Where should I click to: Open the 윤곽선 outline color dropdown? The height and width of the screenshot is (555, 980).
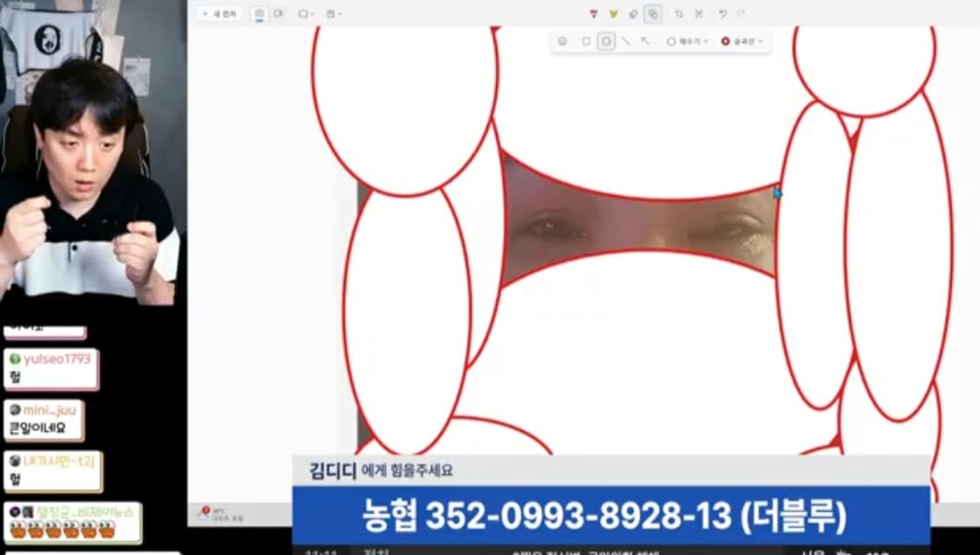tap(742, 41)
